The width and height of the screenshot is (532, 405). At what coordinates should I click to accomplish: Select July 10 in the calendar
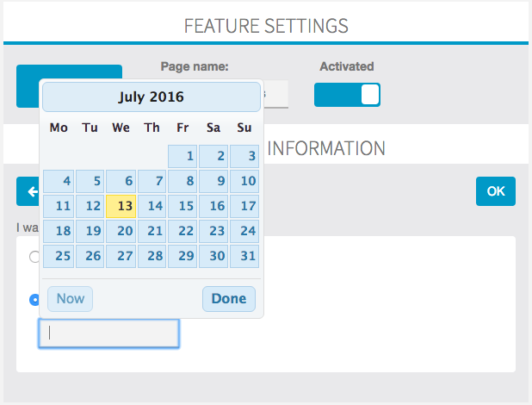[244, 181]
